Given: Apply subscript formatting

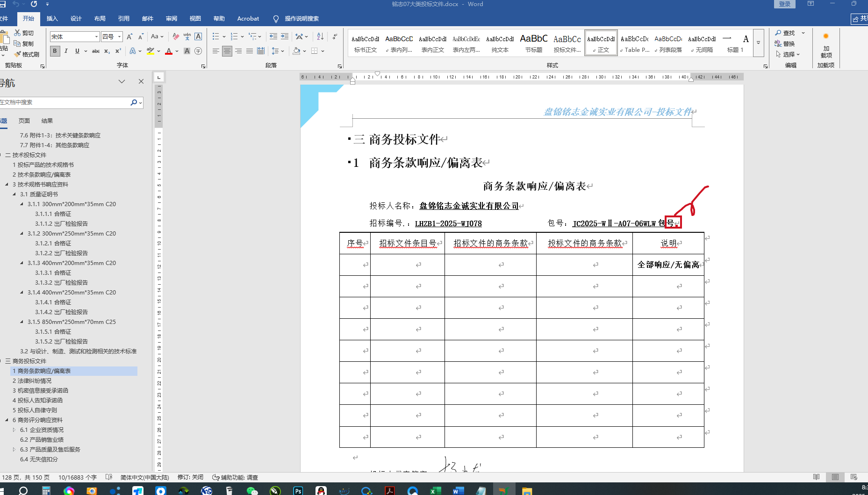Looking at the screenshot, I should pyautogui.click(x=107, y=51).
